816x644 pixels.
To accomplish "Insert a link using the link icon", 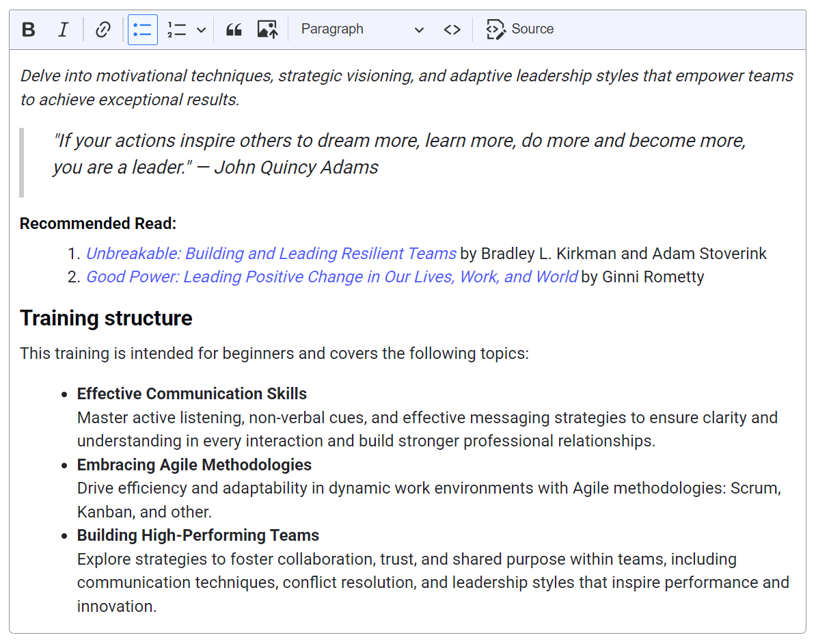I will (103, 29).
